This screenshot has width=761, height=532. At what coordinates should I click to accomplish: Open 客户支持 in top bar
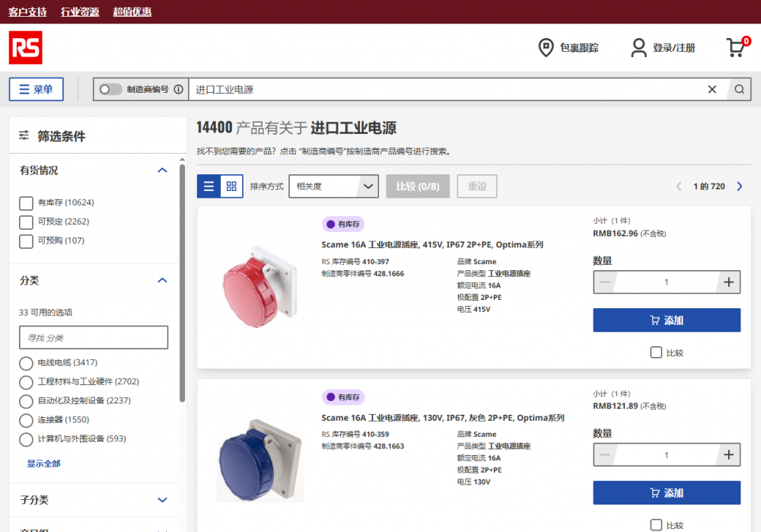[27, 11]
